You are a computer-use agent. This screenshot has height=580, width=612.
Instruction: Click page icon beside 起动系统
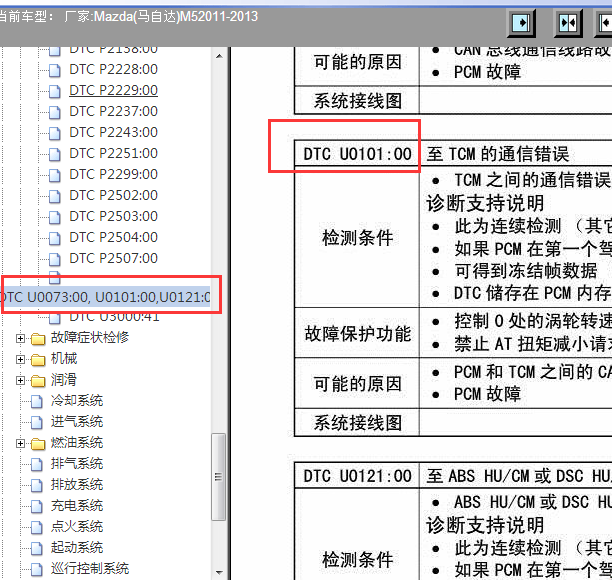[x=37, y=549]
